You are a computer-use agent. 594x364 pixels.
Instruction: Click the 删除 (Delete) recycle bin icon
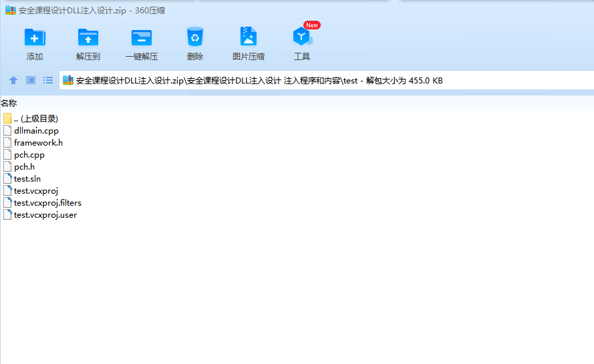195,37
